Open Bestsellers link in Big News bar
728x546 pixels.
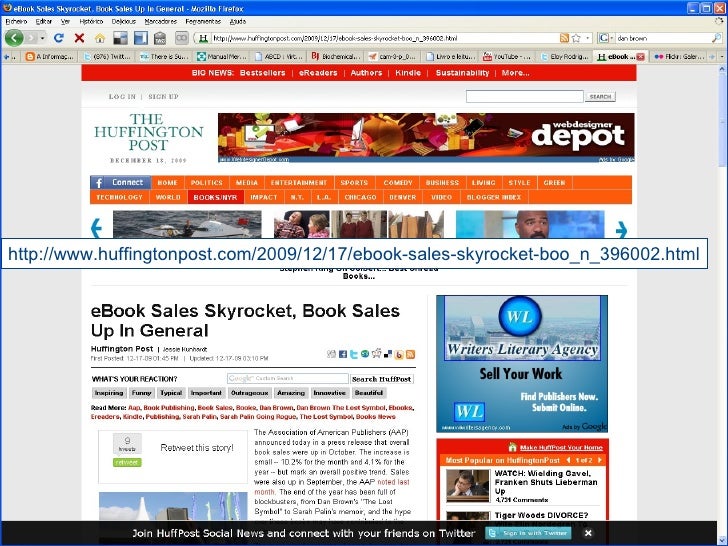(262, 73)
